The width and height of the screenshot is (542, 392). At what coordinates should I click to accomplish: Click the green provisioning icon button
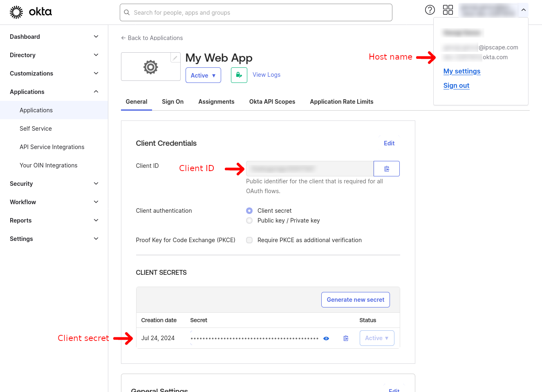click(239, 75)
